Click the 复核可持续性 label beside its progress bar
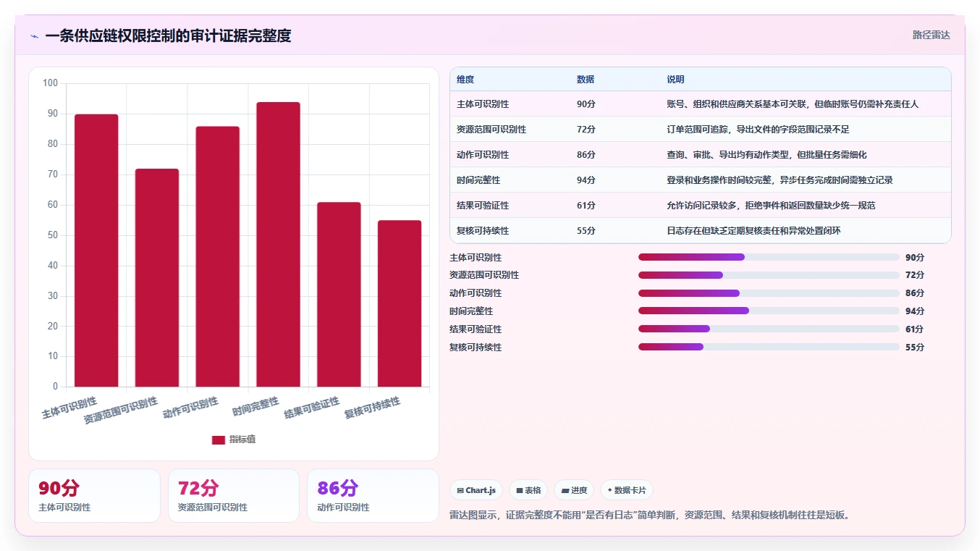 476,347
